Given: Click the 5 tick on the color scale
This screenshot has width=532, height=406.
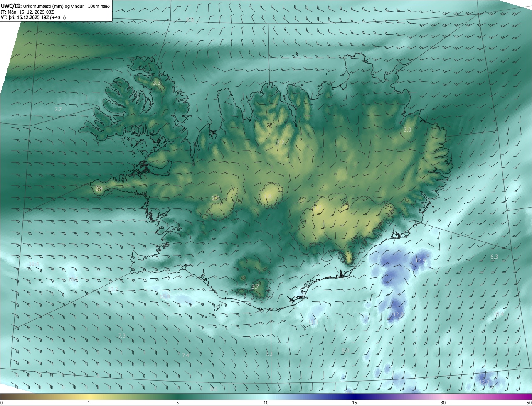Looking at the screenshot, I should pos(177,403).
